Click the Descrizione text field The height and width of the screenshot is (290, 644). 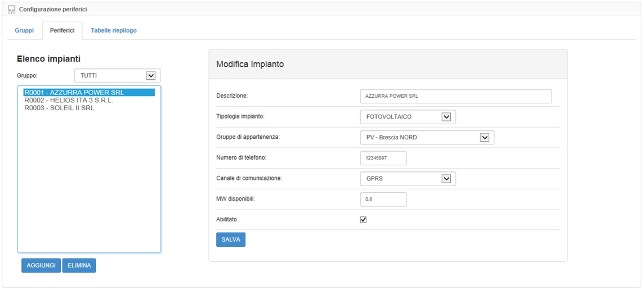(455, 96)
